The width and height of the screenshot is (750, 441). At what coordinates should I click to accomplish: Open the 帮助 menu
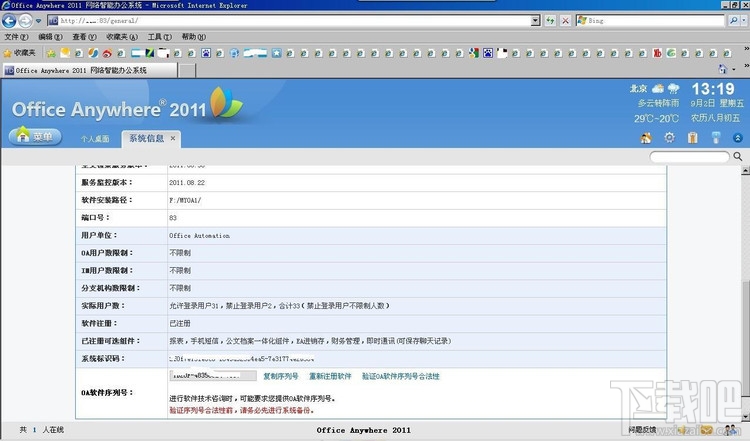coord(194,37)
